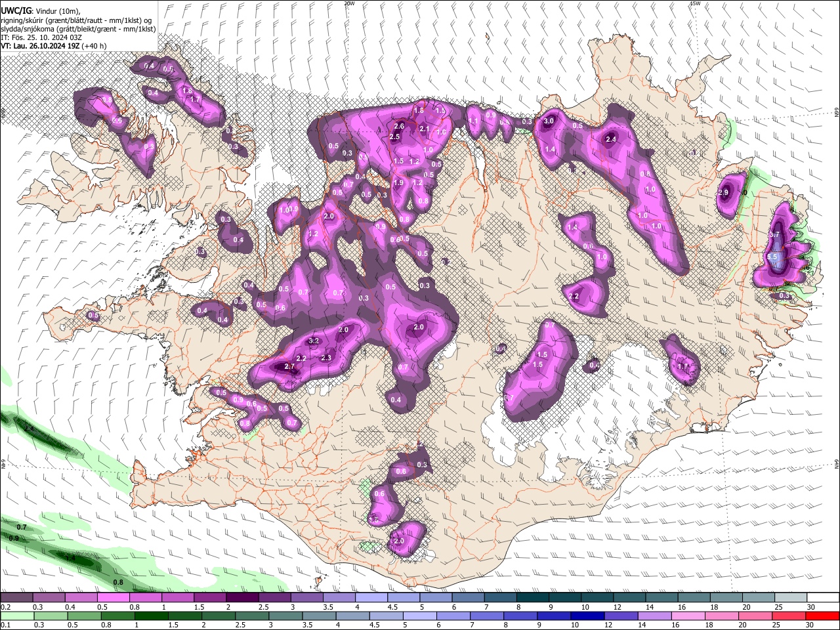Click the 25 red-pink rain scale swatch
This screenshot has height=630, width=840.
pyautogui.click(x=789, y=616)
